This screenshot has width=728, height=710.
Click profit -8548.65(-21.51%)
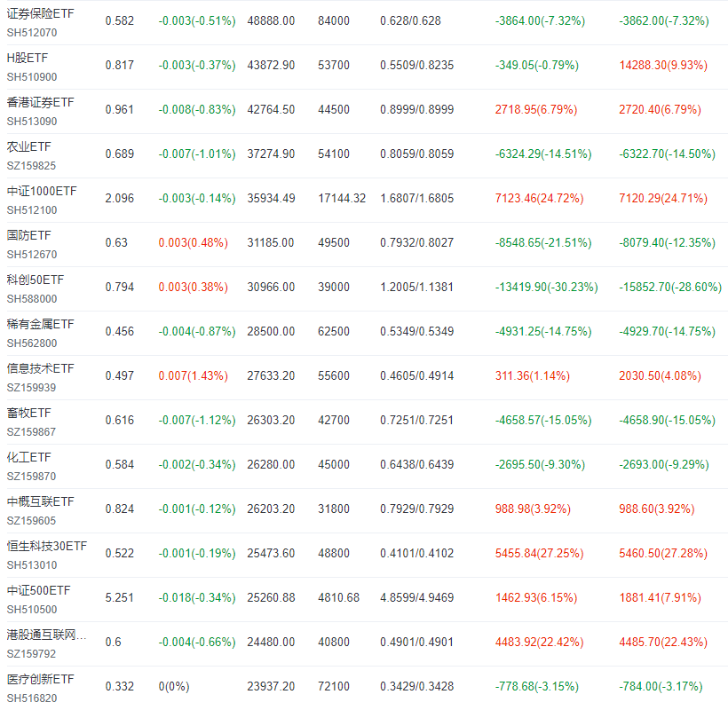coord(543,242)
